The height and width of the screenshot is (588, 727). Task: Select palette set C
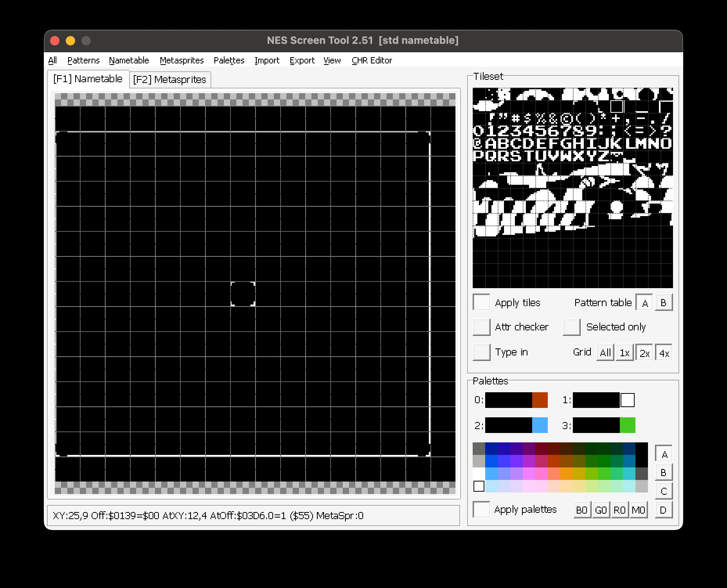(664, 491)
